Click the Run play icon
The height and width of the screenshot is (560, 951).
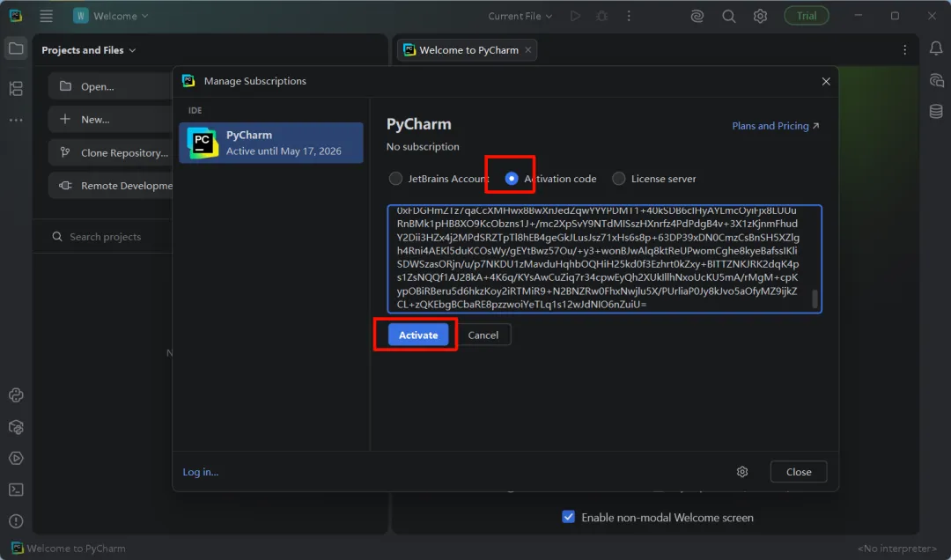coord(575,16)
